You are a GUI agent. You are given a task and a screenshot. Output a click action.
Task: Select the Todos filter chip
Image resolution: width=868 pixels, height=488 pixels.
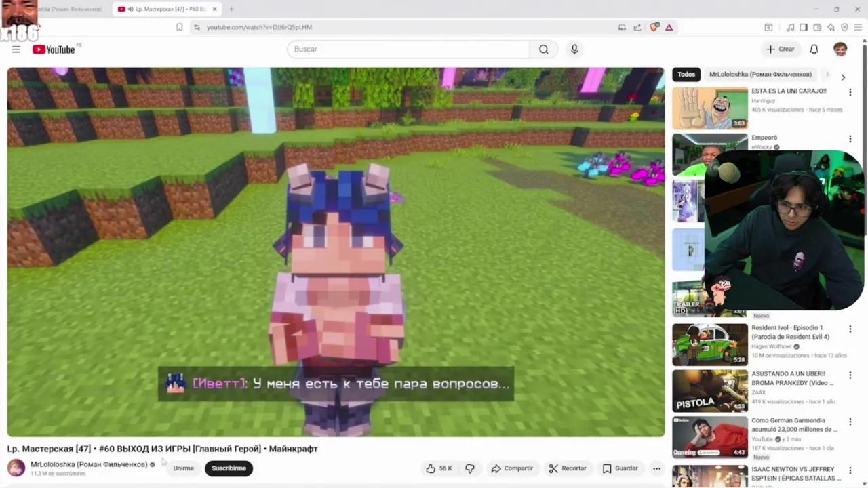click(686, 75)
